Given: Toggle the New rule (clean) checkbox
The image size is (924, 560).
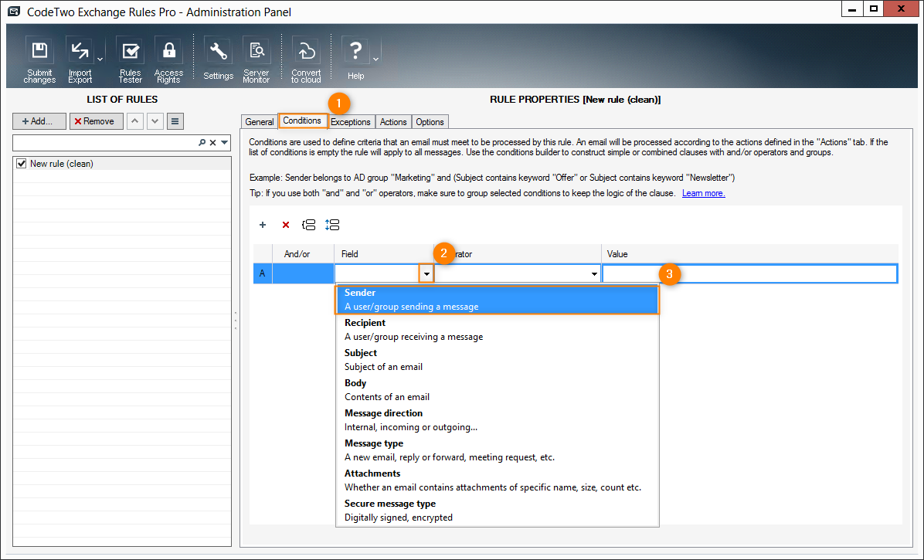Looking at the screenshot, I should tap(22, 164).
